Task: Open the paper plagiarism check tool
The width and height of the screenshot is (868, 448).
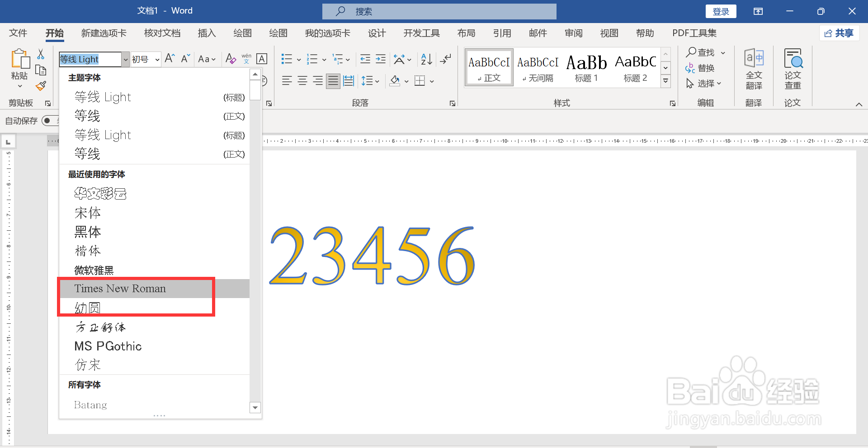Action: click(793, 69)
